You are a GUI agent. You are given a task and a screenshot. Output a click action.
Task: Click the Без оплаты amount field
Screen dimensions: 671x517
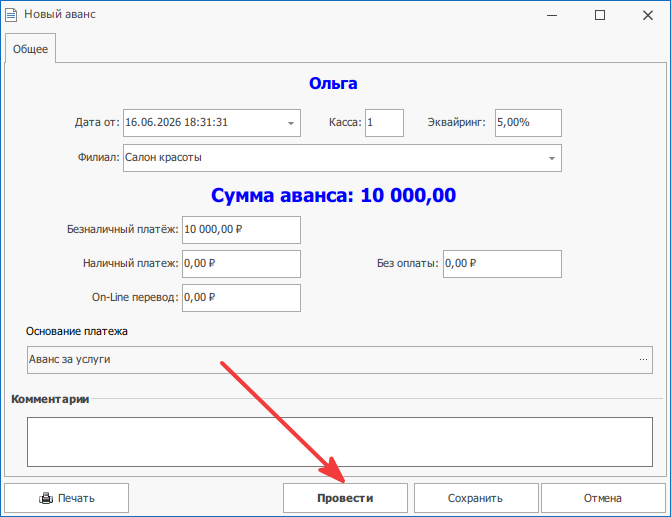tap(502, 264)
